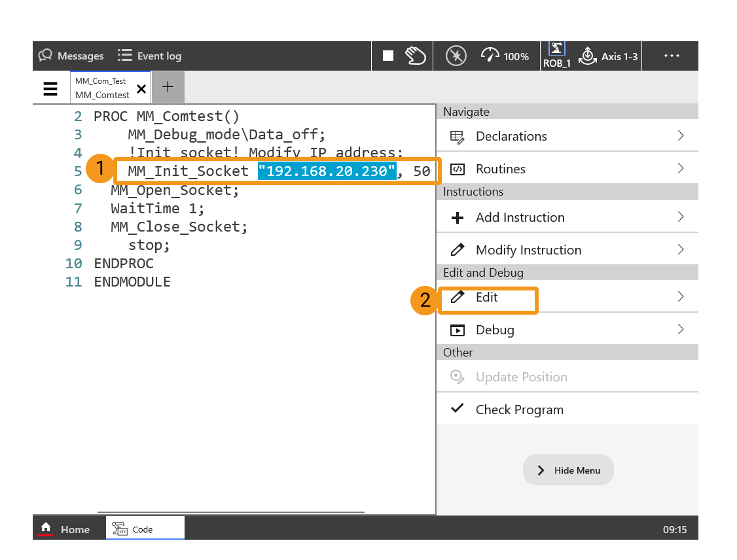Screen dimensions: 737x560
Task: Go to Home in the bottom bar
Action: click(x=65, y=529)
